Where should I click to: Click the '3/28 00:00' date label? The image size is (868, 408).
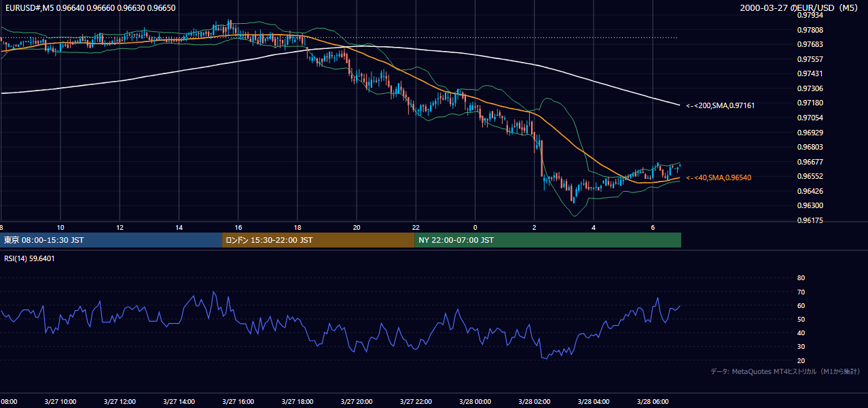coord(475,401)
